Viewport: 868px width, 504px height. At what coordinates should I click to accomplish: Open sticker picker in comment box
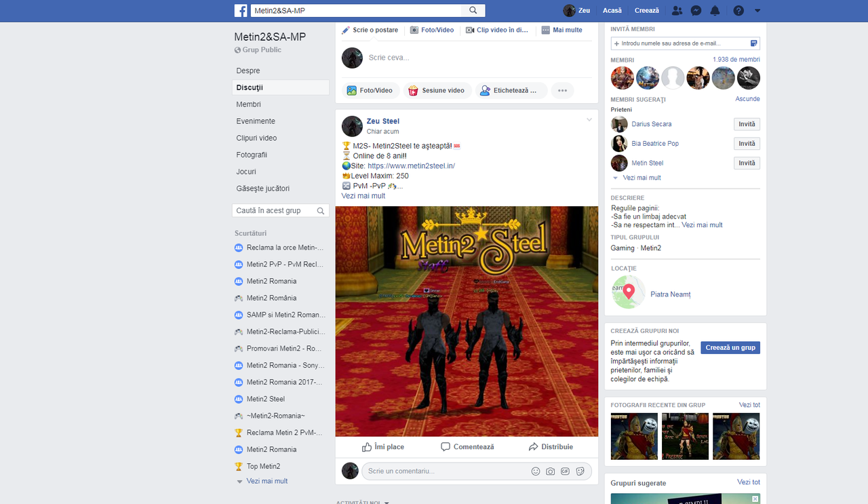pyautogui.click(x=580, y=471)
